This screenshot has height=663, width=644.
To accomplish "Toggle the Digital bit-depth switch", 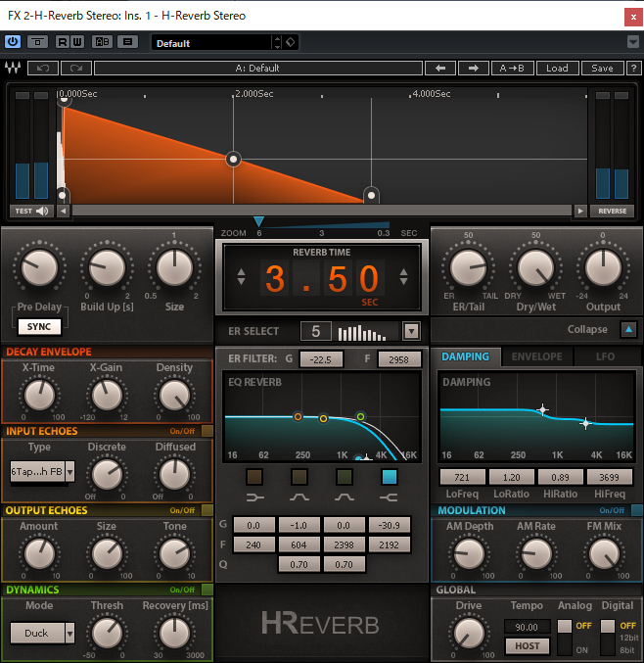I will pyautogui.click(x=608, y=638).
